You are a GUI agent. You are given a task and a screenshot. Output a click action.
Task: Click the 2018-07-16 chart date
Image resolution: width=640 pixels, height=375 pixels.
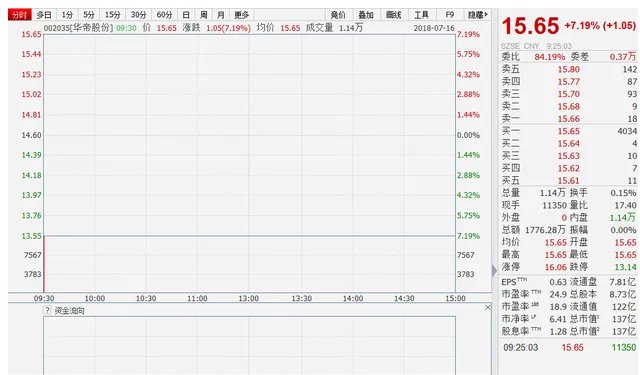pos(433,28)
